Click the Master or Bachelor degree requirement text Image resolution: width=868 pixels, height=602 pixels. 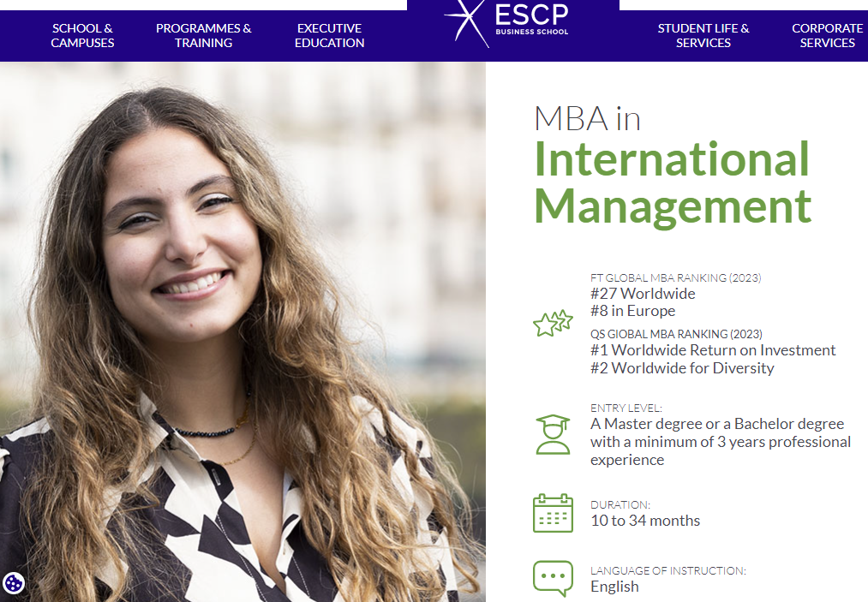721,442
